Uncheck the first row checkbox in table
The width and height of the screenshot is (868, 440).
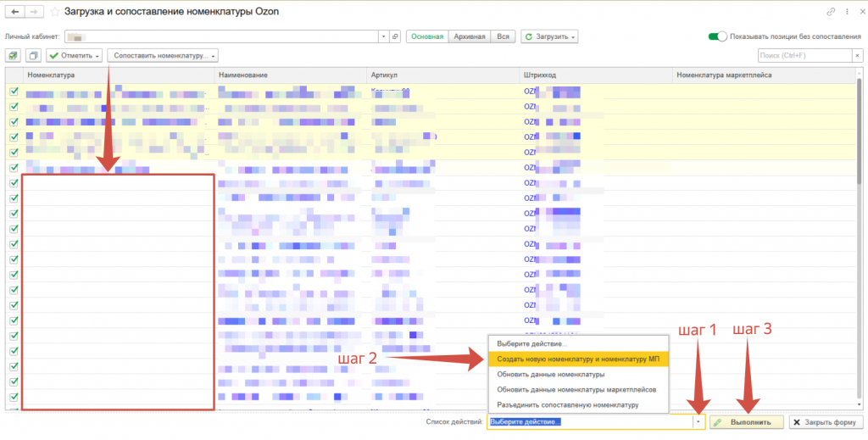[x=14, y=92]
